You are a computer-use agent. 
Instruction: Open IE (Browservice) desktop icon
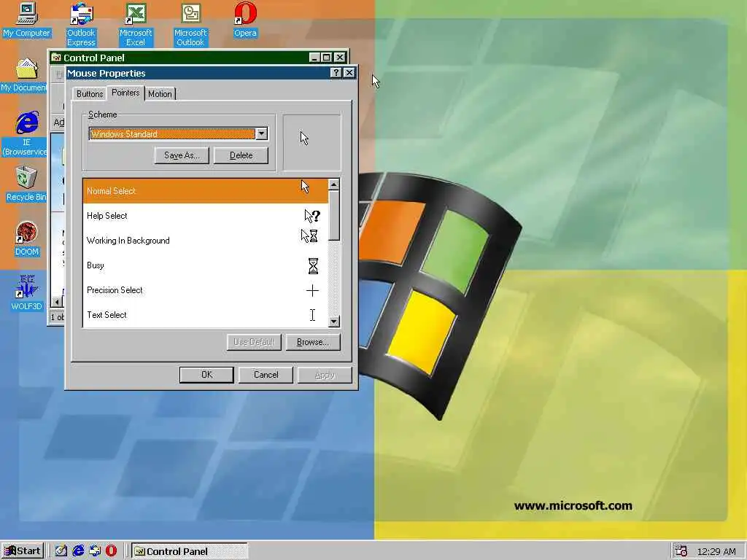tap(25, 133)
